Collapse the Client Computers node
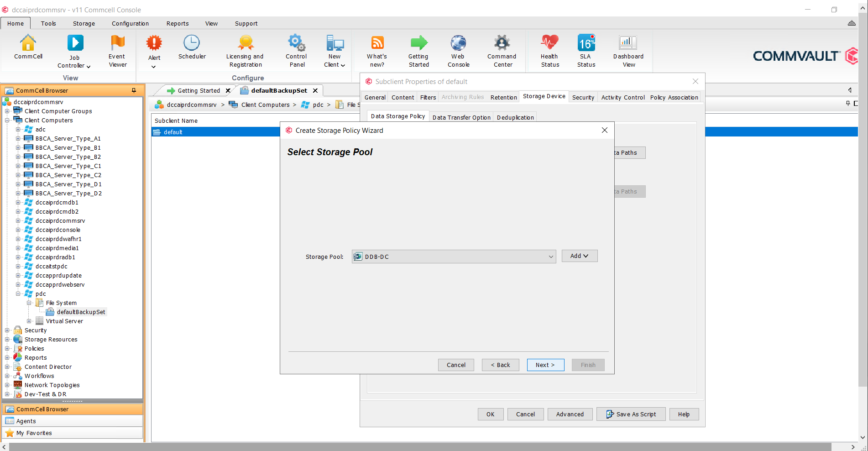868x451 pixels. 7,120
